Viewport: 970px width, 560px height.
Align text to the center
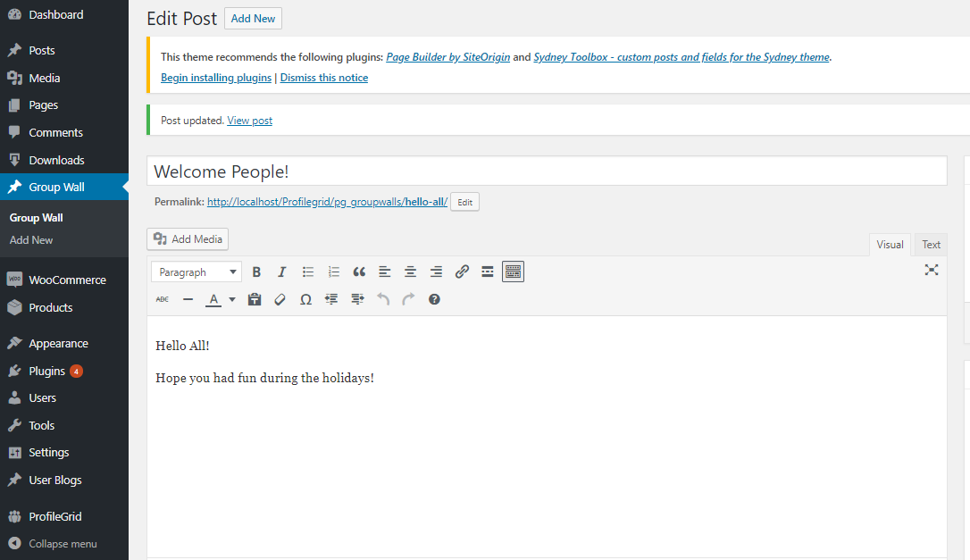tap(410, 272)
